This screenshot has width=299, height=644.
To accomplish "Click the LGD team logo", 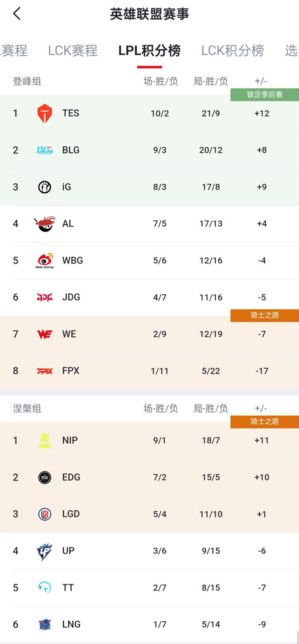I will pos(44,513).
